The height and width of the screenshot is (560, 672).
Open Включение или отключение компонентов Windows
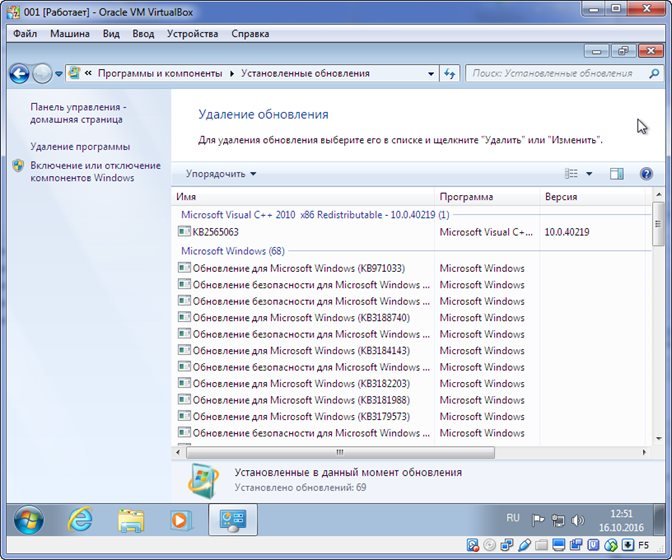95,171
